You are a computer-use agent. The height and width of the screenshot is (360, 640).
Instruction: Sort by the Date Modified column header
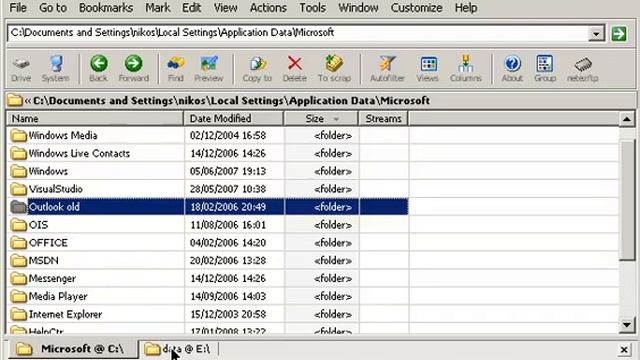233,119
